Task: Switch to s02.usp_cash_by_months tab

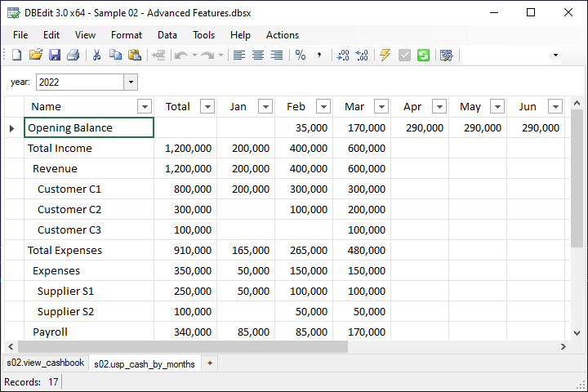Action: (x=145, y=364)
